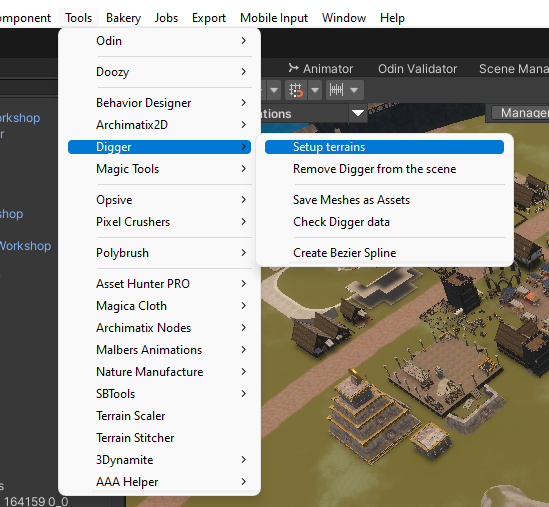The height and width of the screenshot is (507, 549).
Task: Choose Check Digger data
Action: tap(384, 222)
